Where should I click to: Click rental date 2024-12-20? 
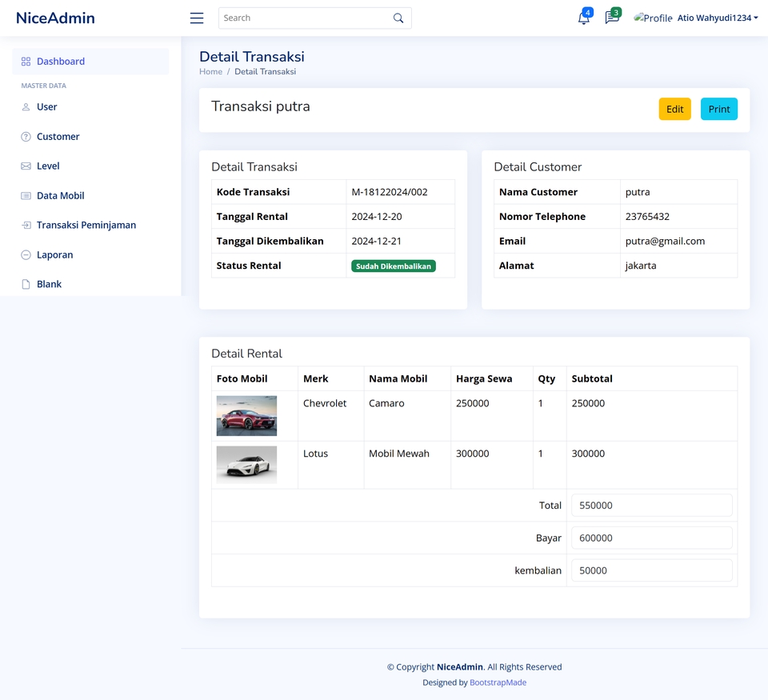pyautogui.click(x=377, y=217)
